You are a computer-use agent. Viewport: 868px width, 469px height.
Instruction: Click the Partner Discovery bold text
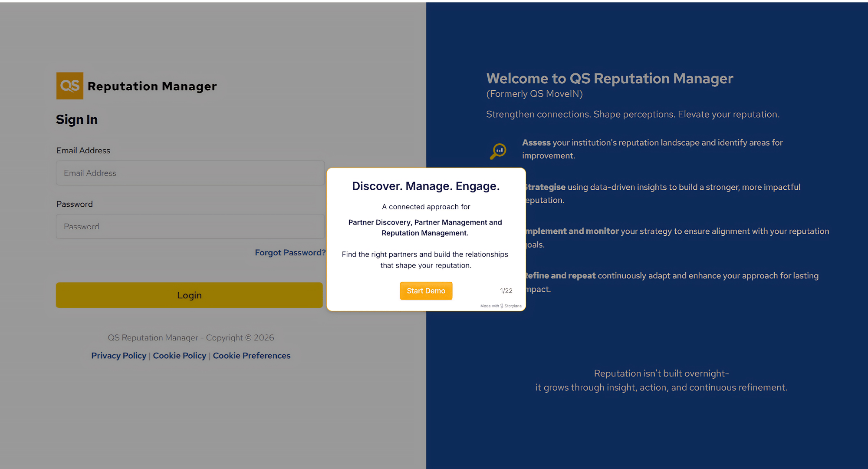coord(425,228)
